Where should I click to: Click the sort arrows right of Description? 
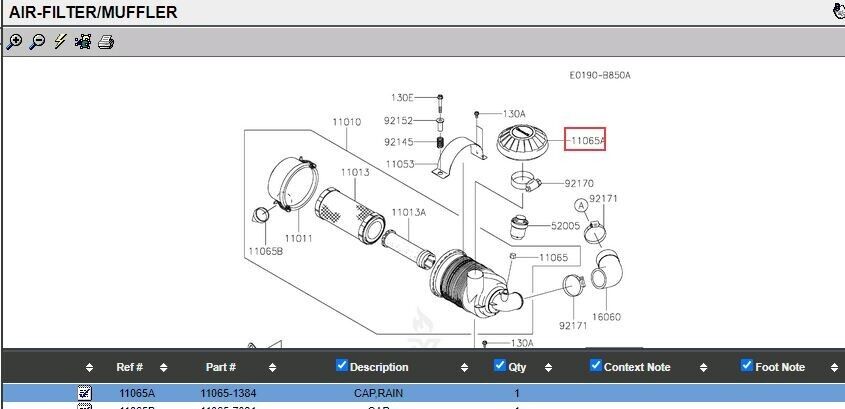[464, 368]
